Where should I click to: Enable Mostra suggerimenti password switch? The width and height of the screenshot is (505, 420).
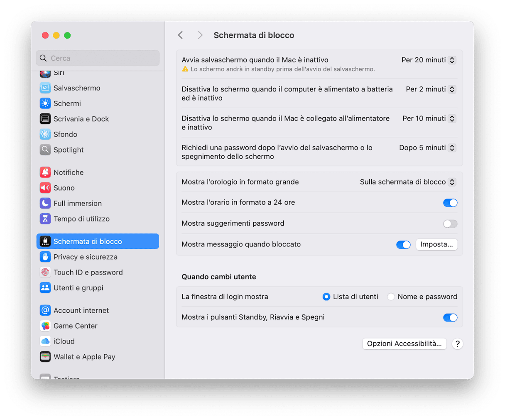pyautogui.click(x=450, y=224)
